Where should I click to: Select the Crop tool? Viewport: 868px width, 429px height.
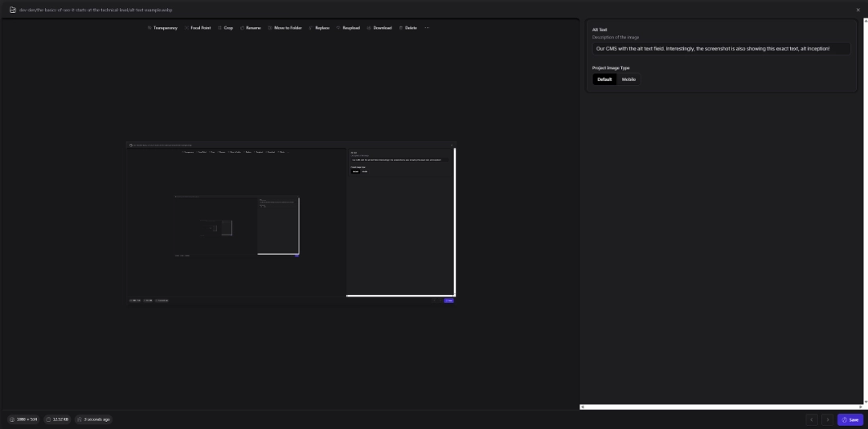pos(225,27)
